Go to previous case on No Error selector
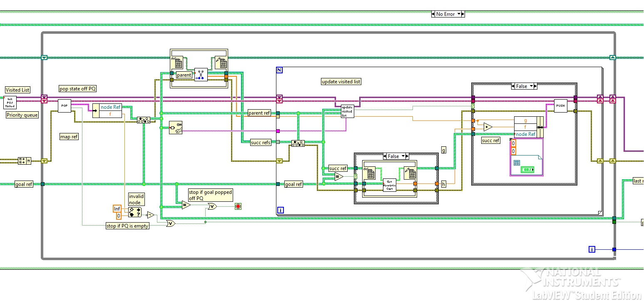The width and height of the screenshot is (644, 301). tap(433, 14)
